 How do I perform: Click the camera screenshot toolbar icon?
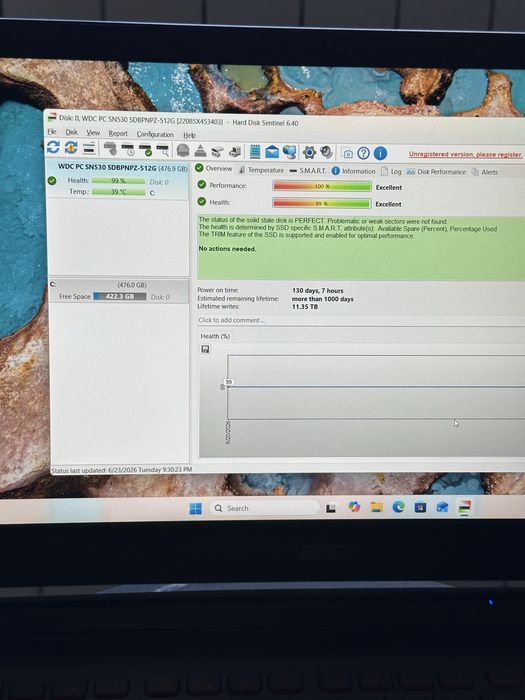coord(347,153)
